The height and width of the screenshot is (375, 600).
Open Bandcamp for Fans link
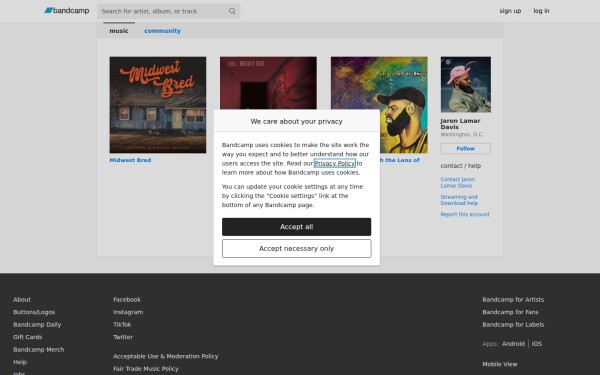click(510, 312)
